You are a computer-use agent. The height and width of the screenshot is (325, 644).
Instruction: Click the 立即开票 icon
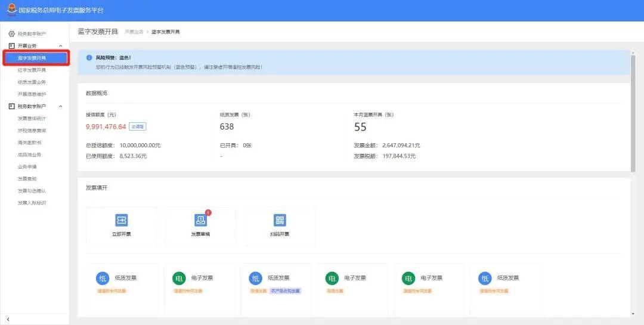(x=121, y=220)
